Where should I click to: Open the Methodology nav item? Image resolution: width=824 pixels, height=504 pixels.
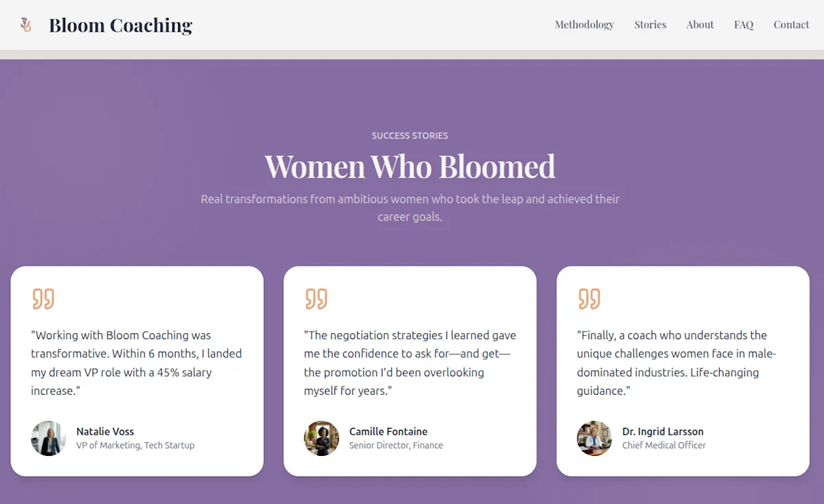pyautogui.click(x=584, y=25)
